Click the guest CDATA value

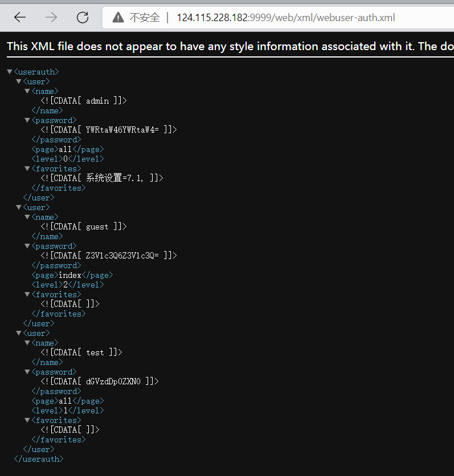point(84,227)
